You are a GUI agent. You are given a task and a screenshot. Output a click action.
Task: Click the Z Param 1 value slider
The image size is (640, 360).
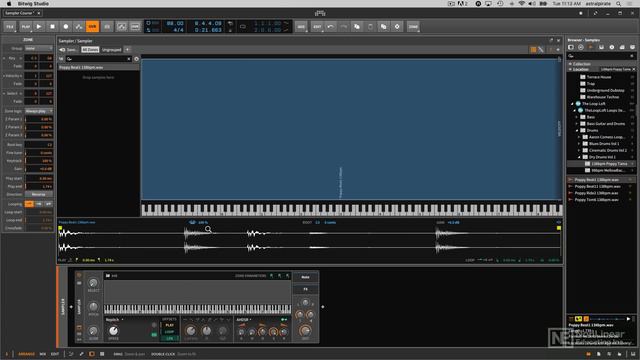click(x=39, y=119)
